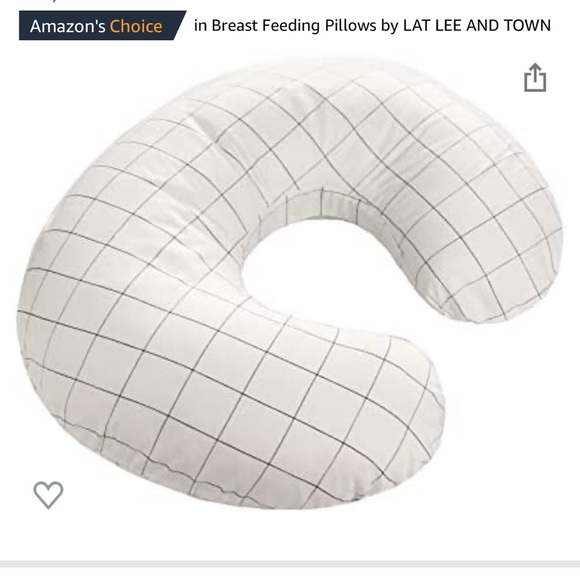This screenshot has width=580, height=580.
Task: Tap the slanted edge of the Choice badge
Action: point(179,26)
